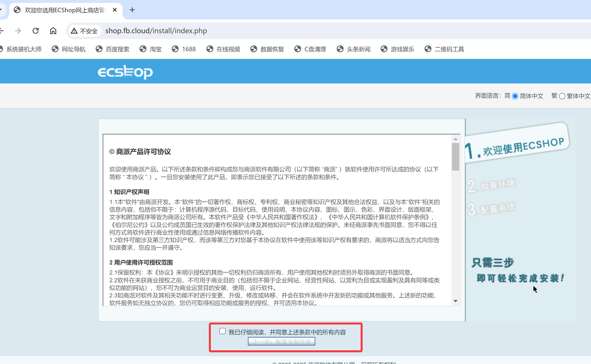Click the globe icon beside 数据恢复
The height and width of the screenshot is (364, 591).
254,49
